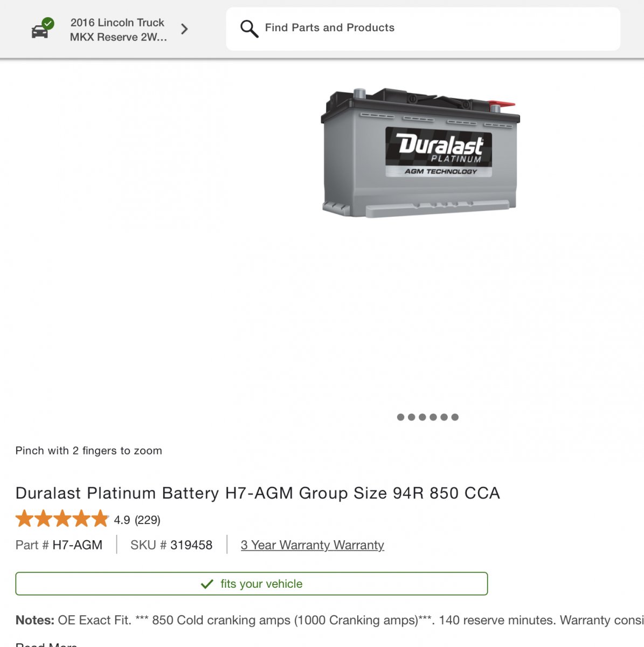Viewport: 644px width, 647px height.
Task: Click the five orange star rating icons
Action: pyautogui.click(x=62, y=519)
